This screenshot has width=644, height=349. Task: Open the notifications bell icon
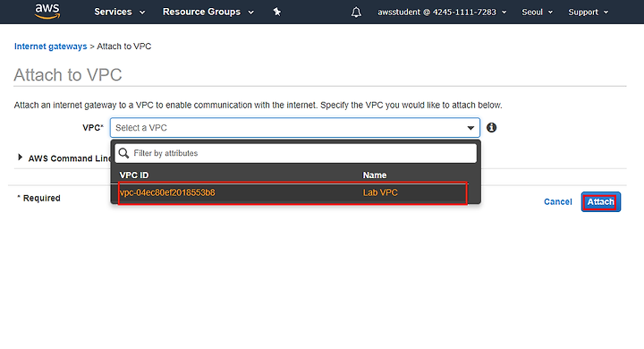pos(356,13)
